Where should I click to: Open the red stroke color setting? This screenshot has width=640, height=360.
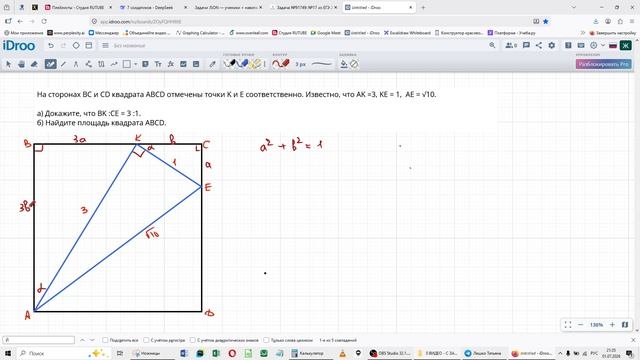pyautogui.click(x=281, y=64)
